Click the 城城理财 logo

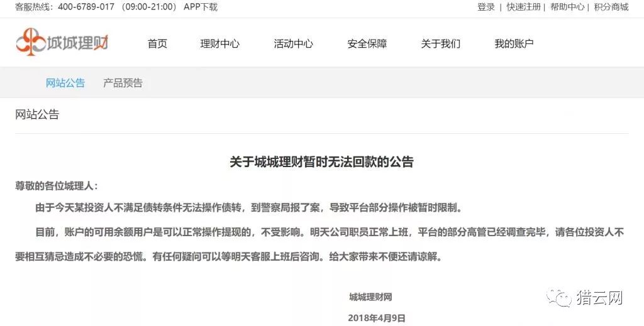pos(62,42)
